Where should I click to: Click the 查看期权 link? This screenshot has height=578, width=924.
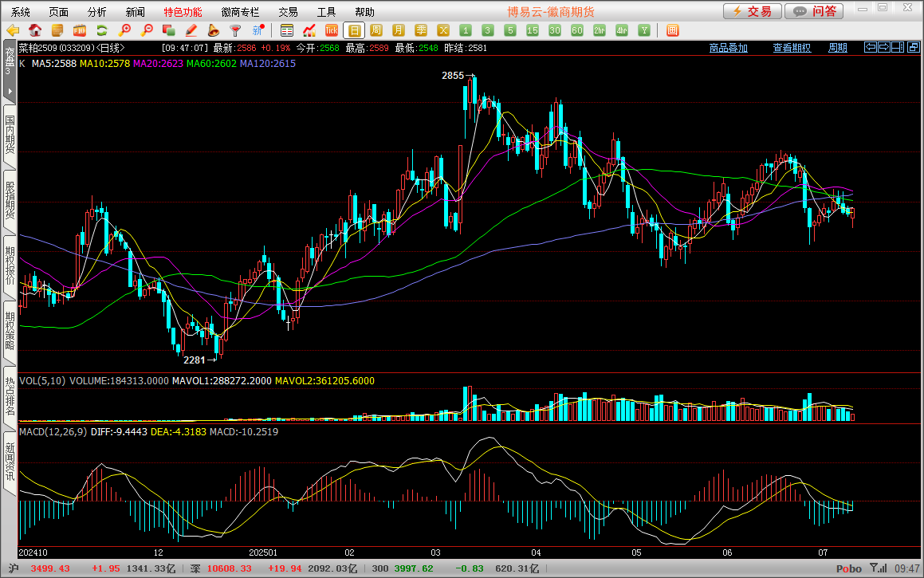click(792, 48)
